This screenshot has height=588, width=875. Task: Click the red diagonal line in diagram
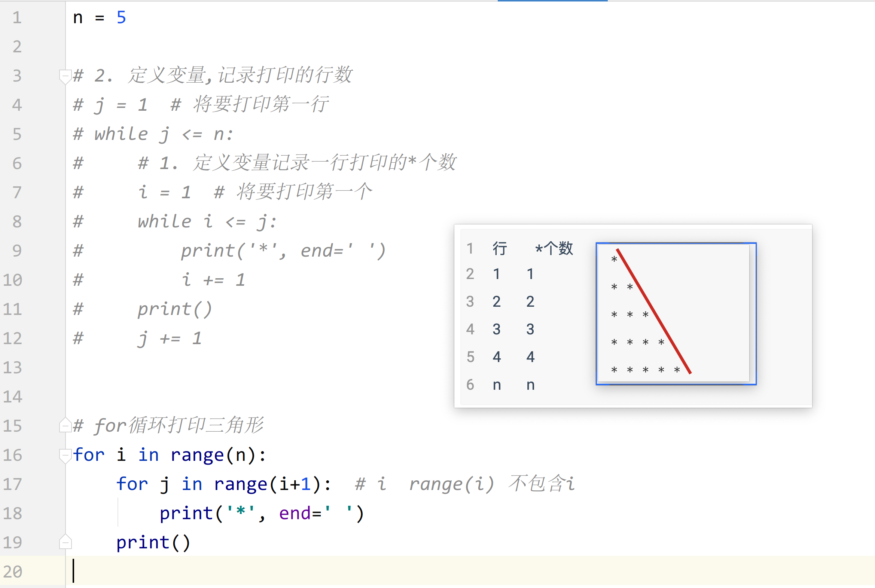click(653, 311)
